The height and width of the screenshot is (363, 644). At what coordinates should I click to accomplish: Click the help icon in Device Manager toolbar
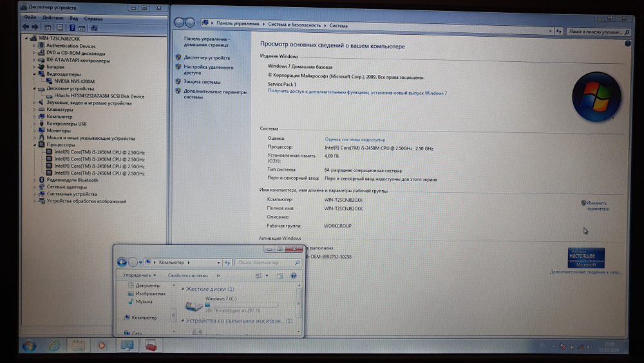[x=71, y=28]
